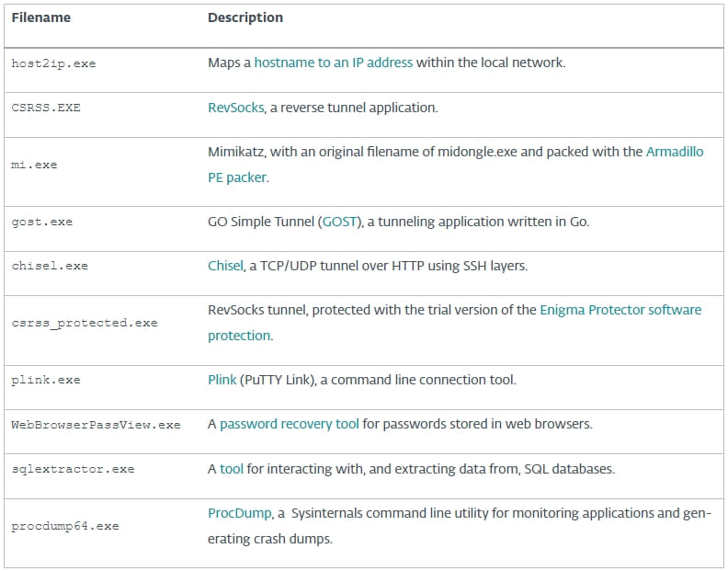Viewport: 728px width, 571px height.
Task: Click the procdump64.exe filename text
Action: click(x=65, y=526)
